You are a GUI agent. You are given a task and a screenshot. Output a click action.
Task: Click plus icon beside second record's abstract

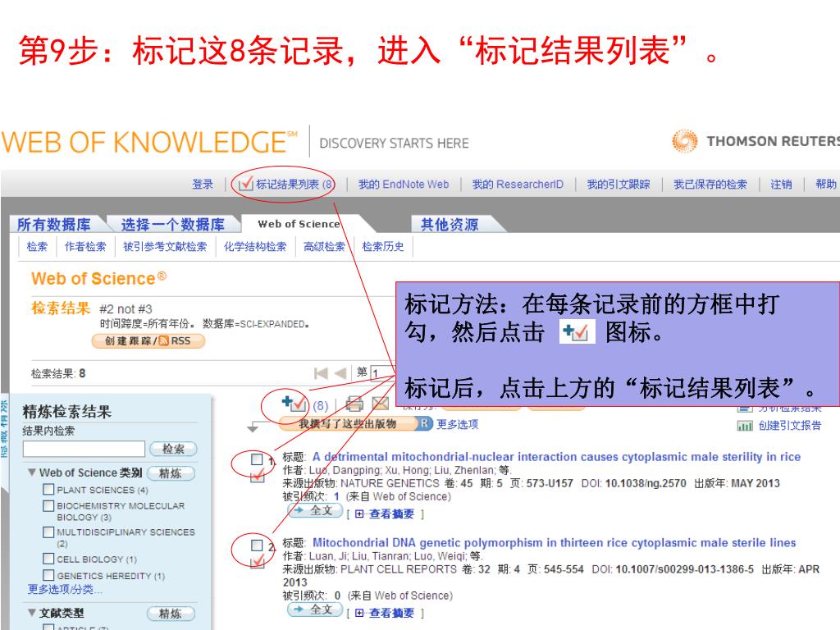coord(359,613)
